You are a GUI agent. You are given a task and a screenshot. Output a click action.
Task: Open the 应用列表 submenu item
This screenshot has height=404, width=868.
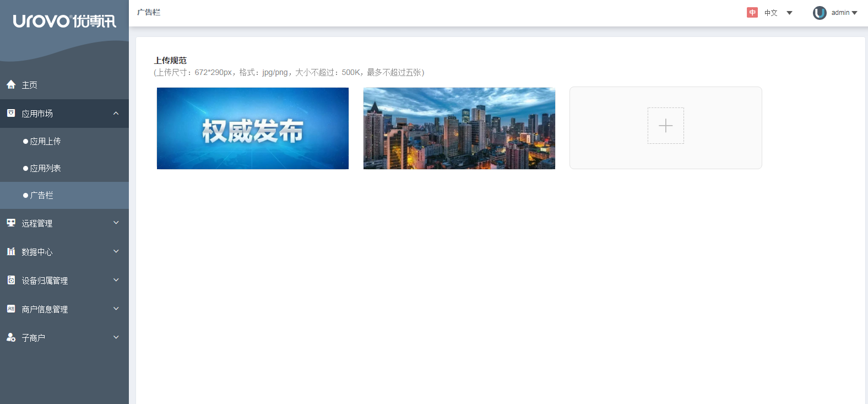(x=64, y=169)
